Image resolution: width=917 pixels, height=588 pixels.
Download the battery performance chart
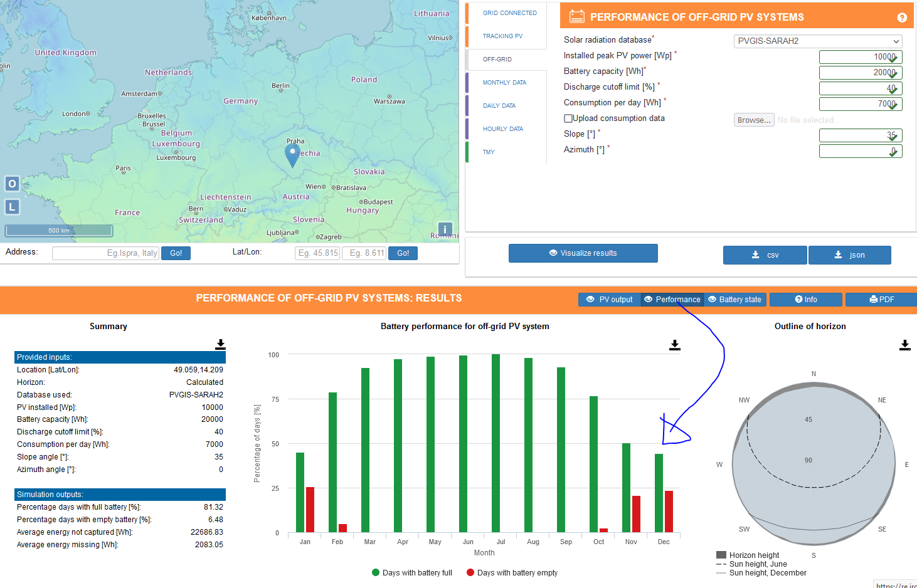pyautogui.click(x=674, y=345)
